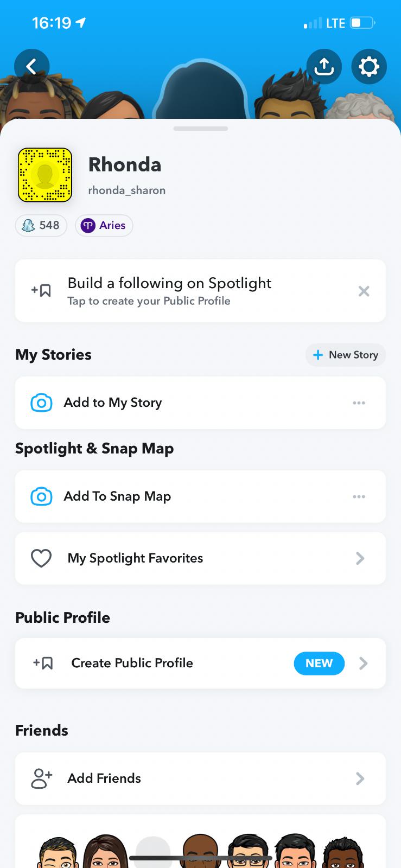Tap the NEW badge on Create Public Profile
This screenshot has width=401, height=868.
319,663
